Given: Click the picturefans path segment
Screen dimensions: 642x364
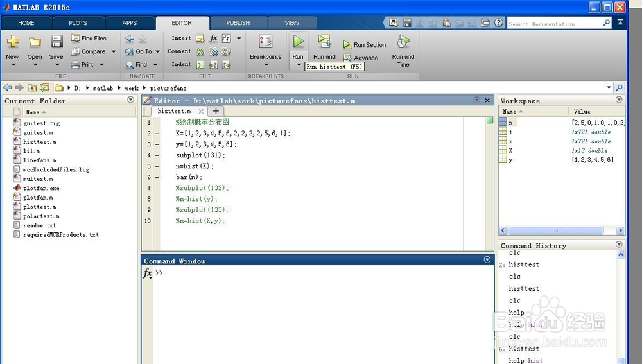Looking at the screenshot, I should [168, 88].
